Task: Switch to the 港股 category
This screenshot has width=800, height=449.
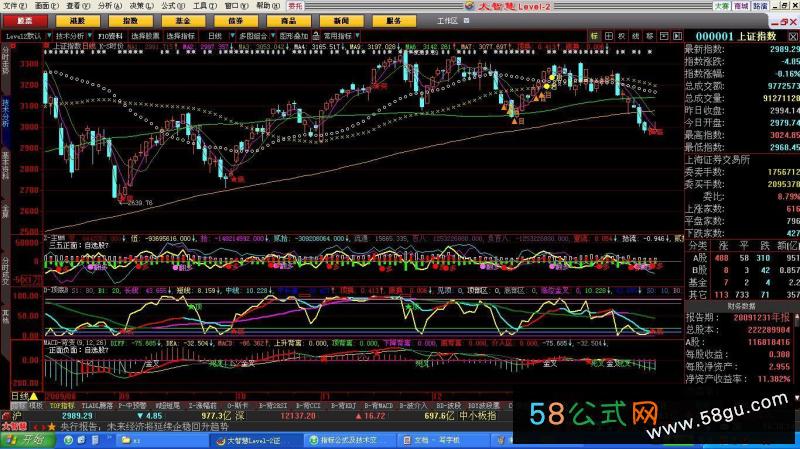Action: (78, 21)
